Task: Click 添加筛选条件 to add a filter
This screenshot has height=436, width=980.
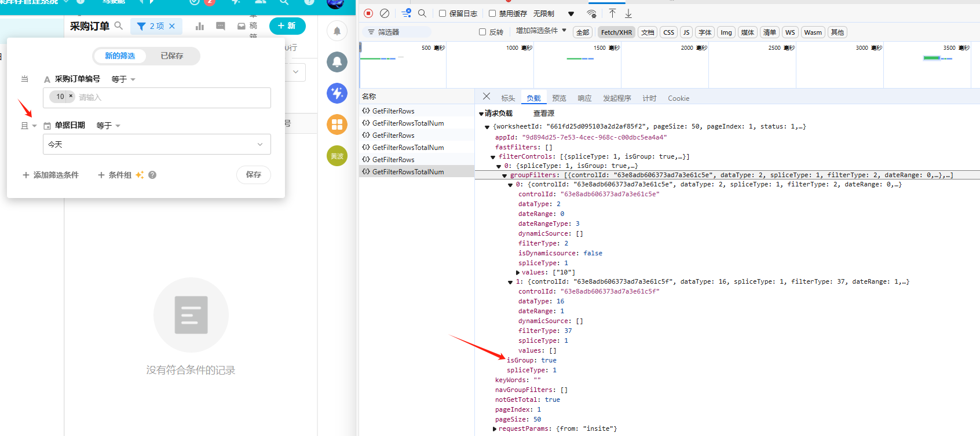Action: point(50,175)
